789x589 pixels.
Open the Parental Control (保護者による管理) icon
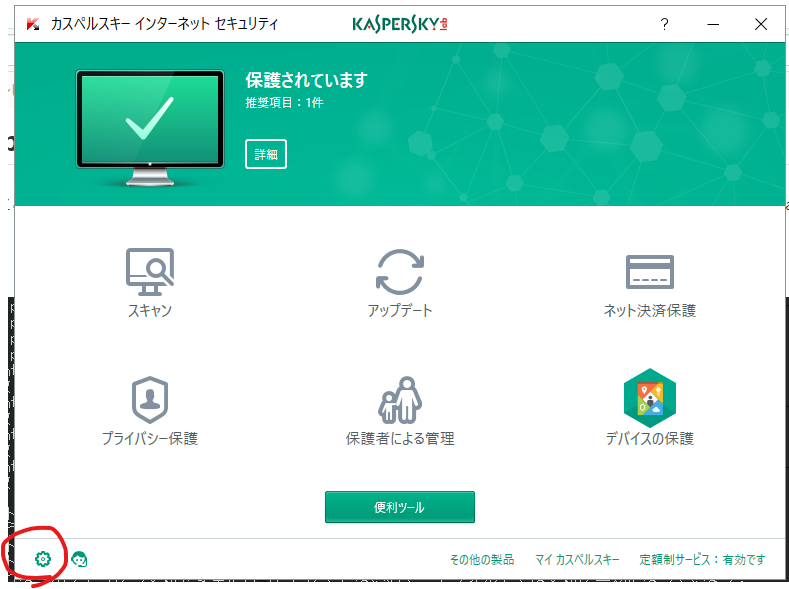[x=400, y=399]
